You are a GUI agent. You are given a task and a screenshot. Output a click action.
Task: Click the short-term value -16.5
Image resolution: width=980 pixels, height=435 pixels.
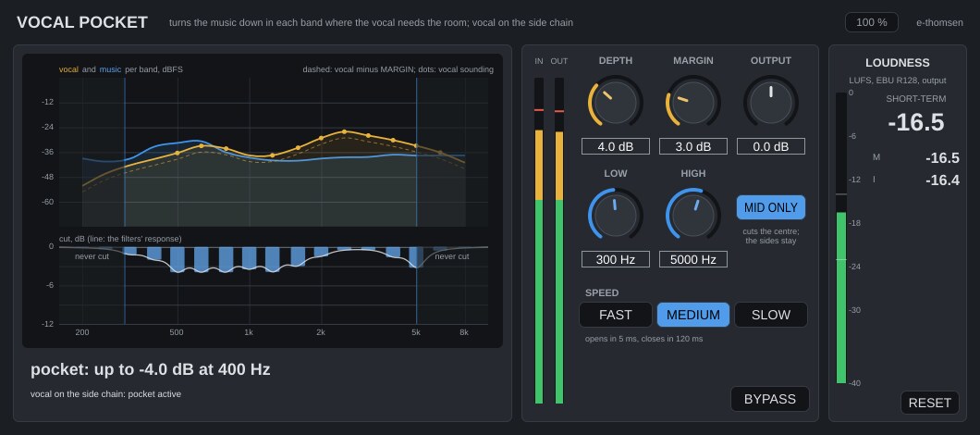tap(915, 122)
